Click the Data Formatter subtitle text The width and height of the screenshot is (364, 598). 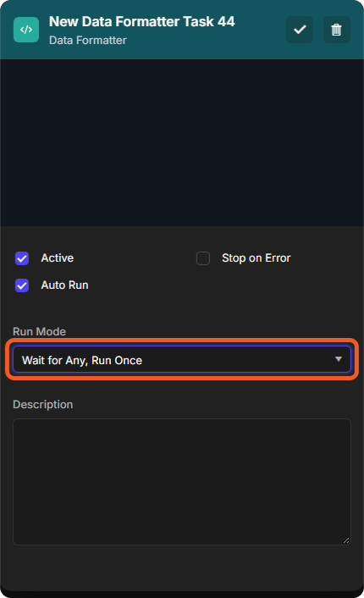tap(88, 40)
